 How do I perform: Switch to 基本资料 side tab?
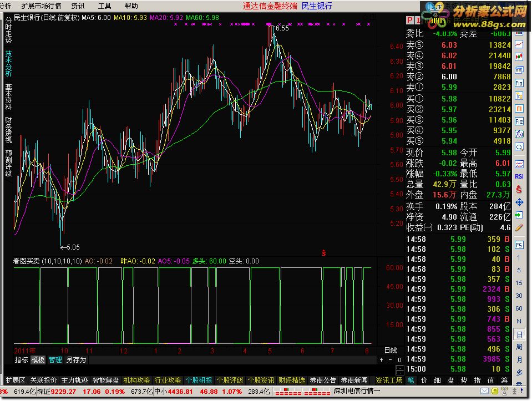8,97
